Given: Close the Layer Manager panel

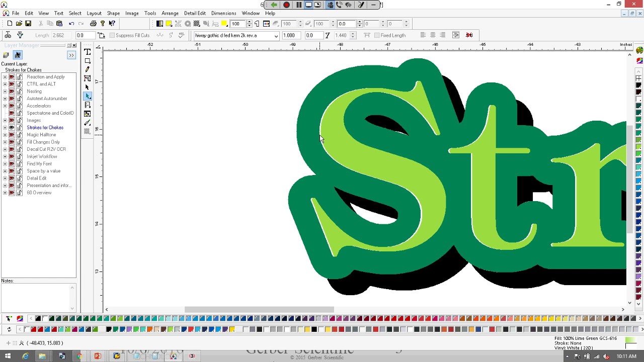Looking at the screenshot, I should click(x=74, y=45).
